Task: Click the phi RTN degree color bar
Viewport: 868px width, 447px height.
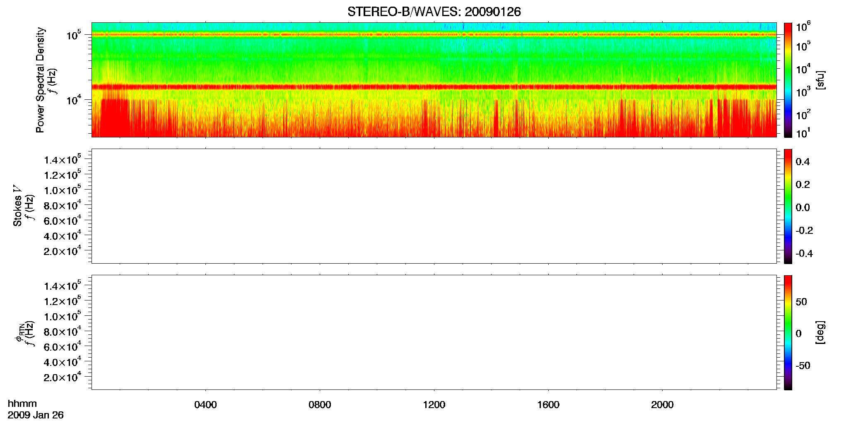Action: [x=788, y=332]
